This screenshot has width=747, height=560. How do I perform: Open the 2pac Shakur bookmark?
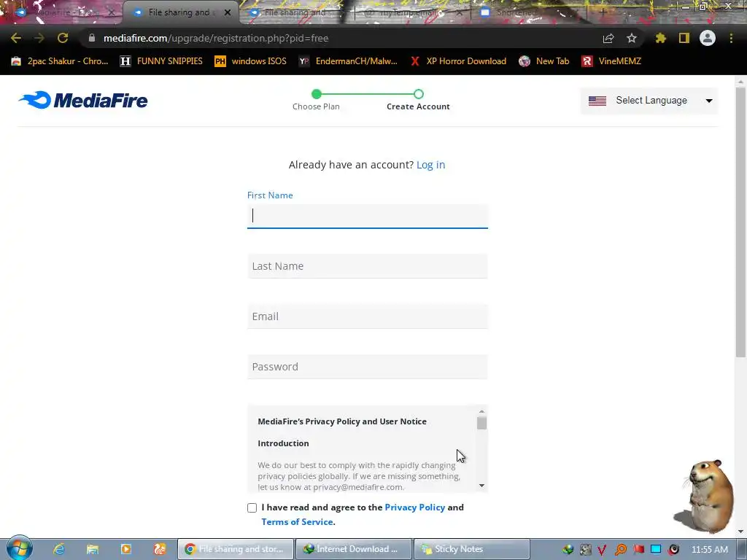[60, 61]
